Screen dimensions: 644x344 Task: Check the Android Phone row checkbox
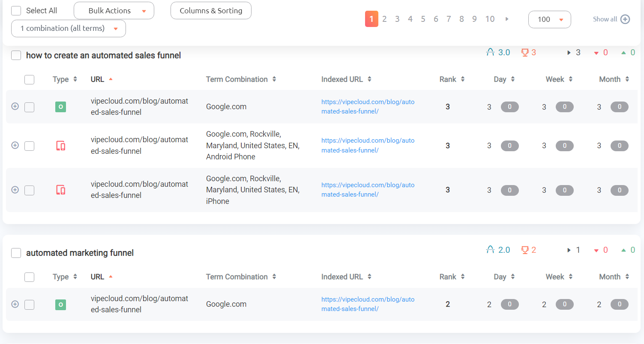point(30,146)
